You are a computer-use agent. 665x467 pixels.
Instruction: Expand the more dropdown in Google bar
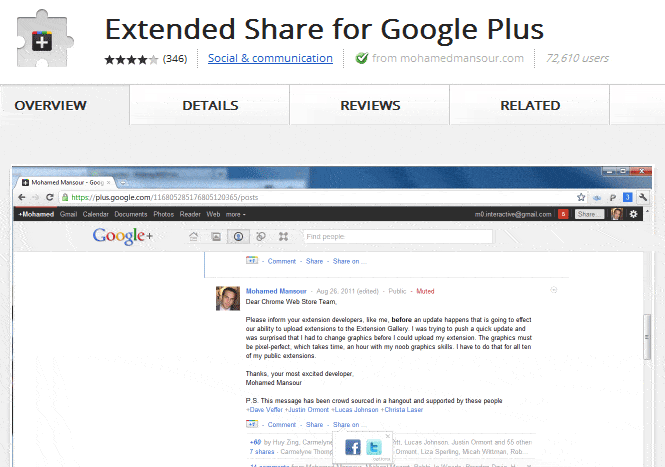tap(235, 215)
